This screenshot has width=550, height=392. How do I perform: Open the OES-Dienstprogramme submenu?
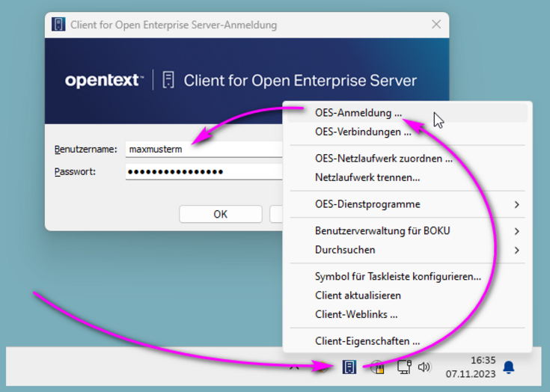tap(407, 204)
